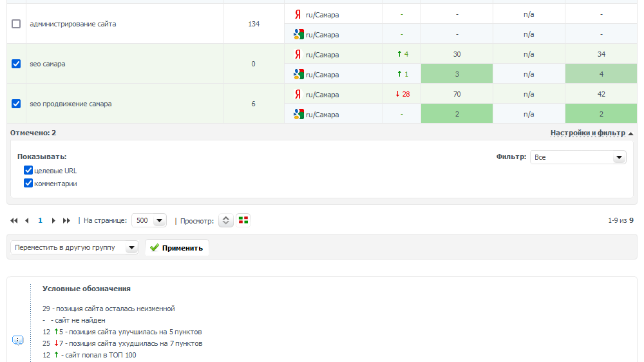The width and height of the screenshot is (644, 362).
Task: Jump to the last page arrow
Action: (66, 220)
